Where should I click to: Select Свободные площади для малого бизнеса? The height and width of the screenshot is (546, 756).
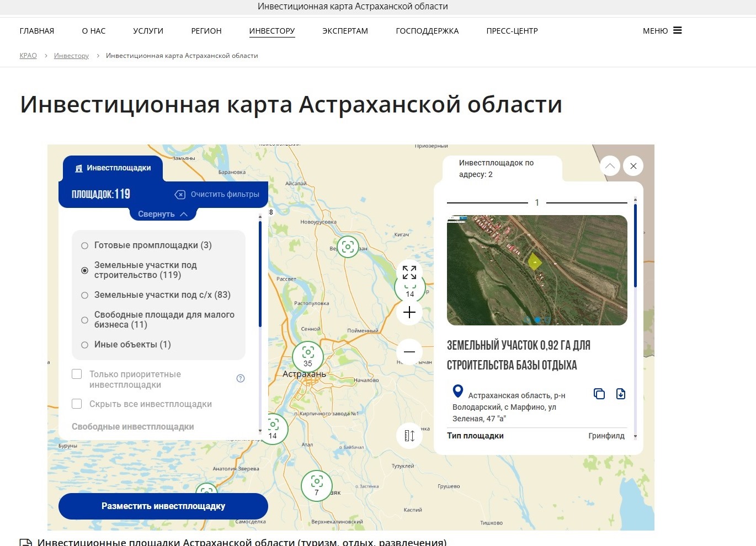tap(84, 320)
